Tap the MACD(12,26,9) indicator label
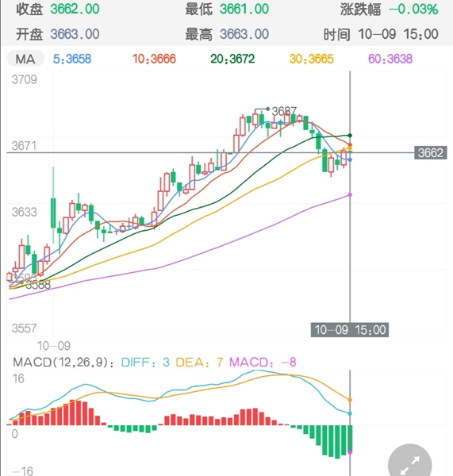Screen dimensions: 453x476 point(63,363)
